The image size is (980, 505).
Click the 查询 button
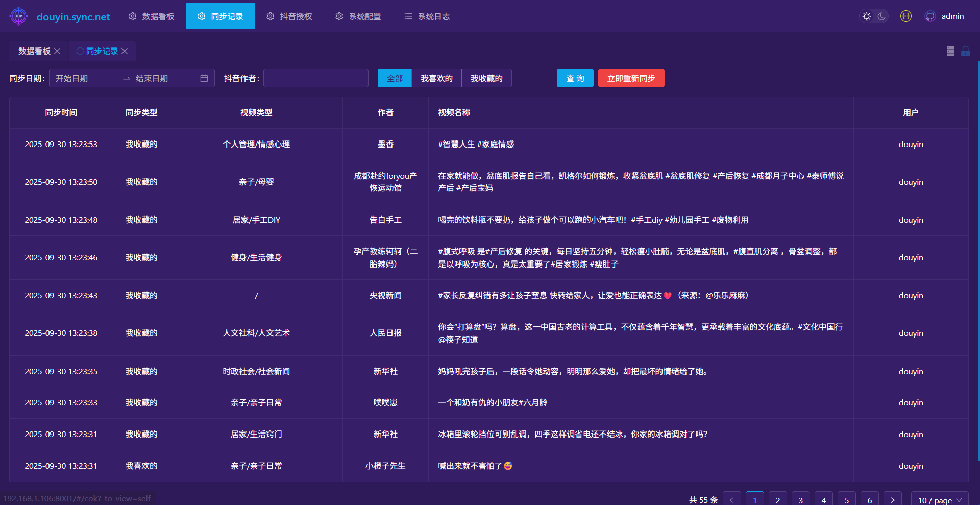(575, 78)
